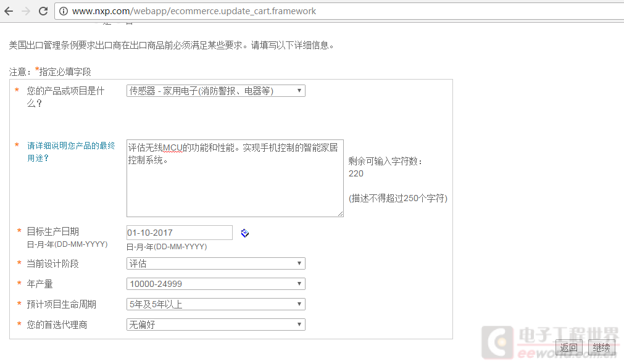Open the calendar picker next to date field

[x=245, y=233]
